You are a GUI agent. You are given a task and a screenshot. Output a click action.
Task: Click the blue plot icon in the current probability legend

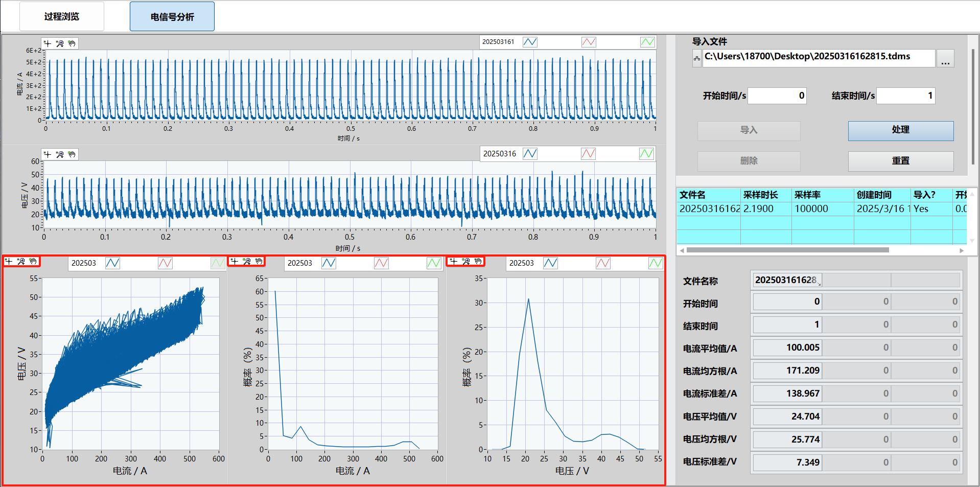click(x=329, y=263)
